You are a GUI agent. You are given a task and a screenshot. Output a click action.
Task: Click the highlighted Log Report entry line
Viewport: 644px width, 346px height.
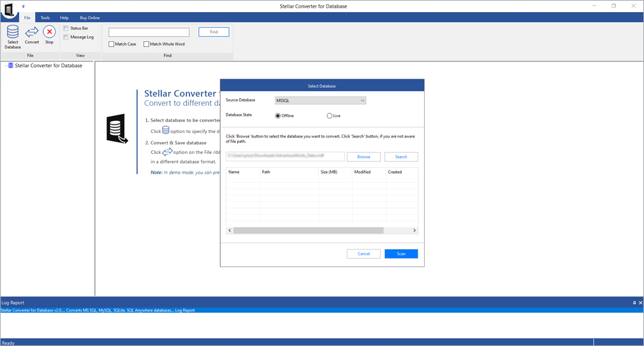322,311
